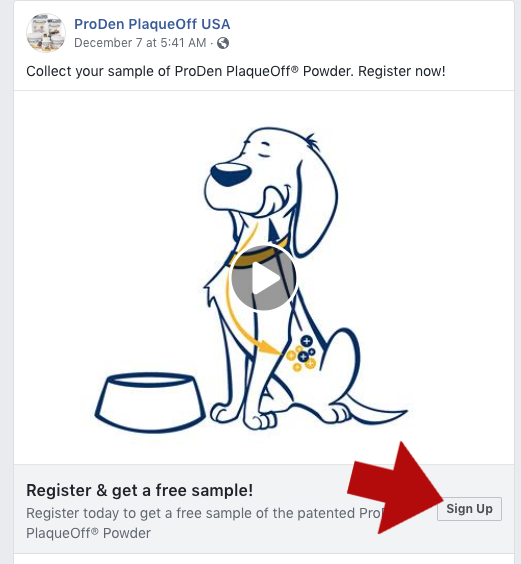
Task: Click the "Register & get a free sample!" headline
Action: click(140, 490)
